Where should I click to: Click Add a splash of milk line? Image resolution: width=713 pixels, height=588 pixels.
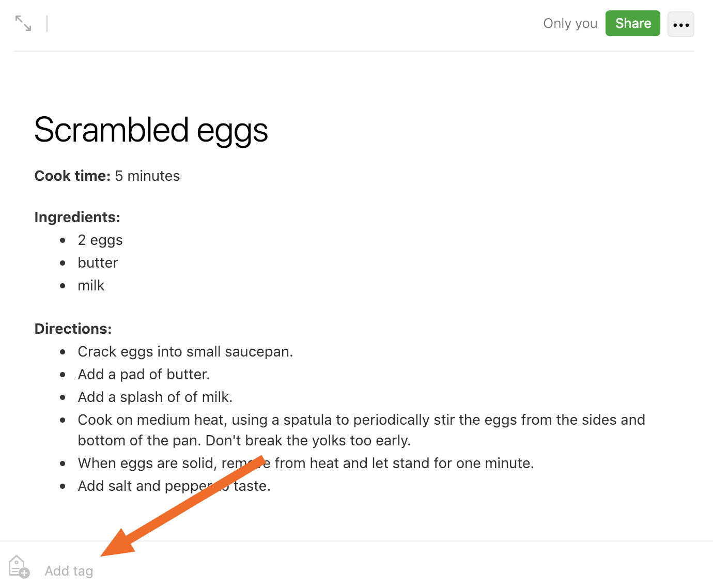tap(155, 397)
